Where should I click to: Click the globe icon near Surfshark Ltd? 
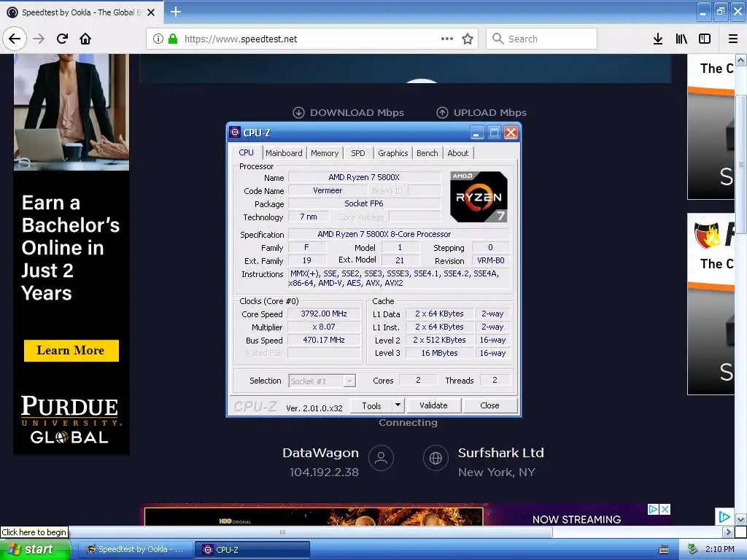[436, 458]
